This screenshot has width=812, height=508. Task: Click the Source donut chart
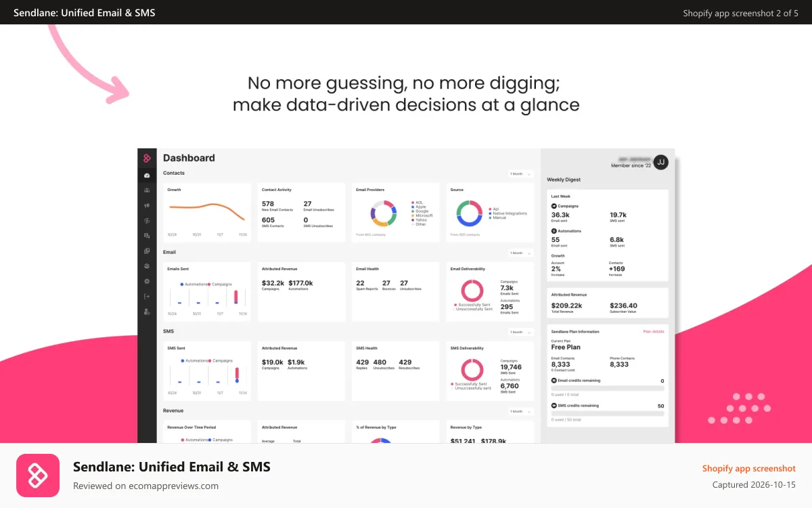468,213
